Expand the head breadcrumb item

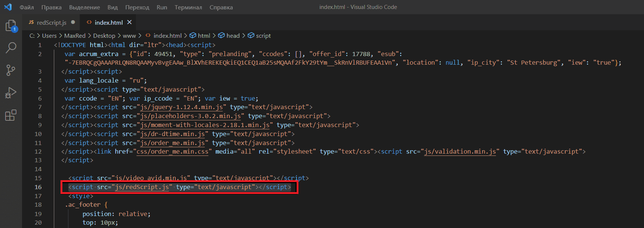coord(229,36)
